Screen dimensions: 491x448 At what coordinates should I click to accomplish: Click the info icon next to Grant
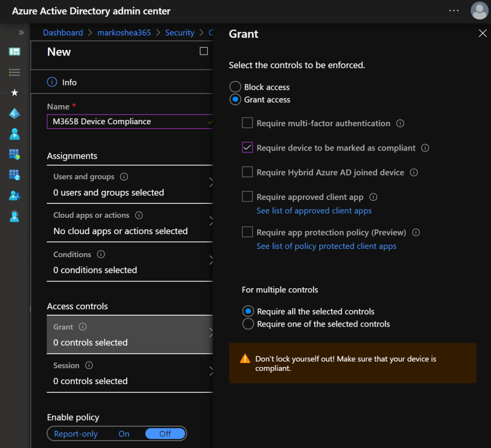83,327
